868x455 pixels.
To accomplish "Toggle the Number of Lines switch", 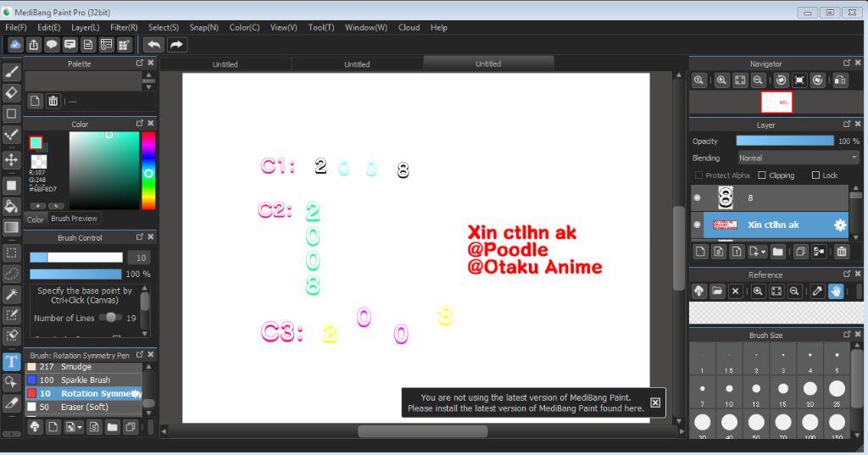I will click(109, 318).
